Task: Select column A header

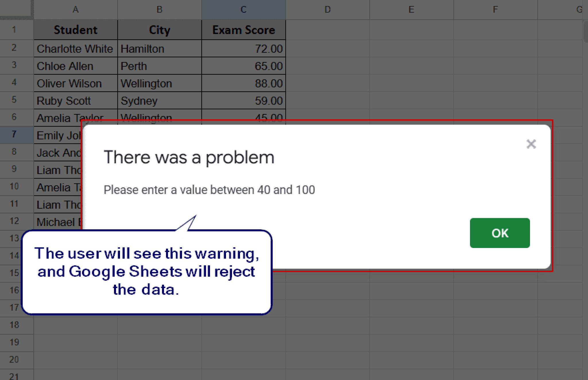Action: (x=75, y=9)
